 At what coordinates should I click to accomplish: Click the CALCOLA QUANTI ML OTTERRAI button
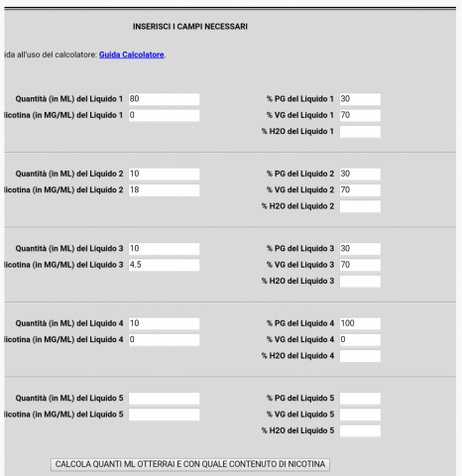tap(190, 464)
